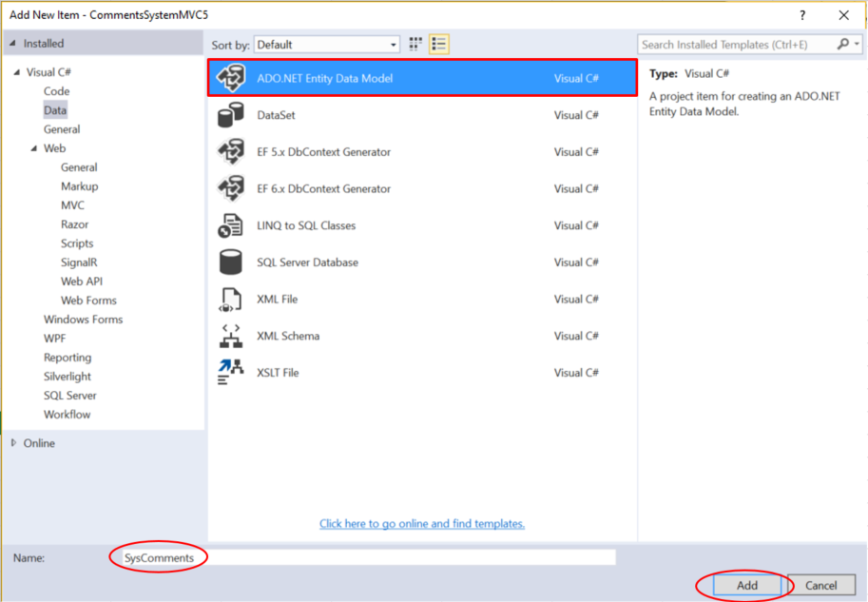Select the SignalR category
The width and height of the screenshot is (868, 602).
(79, 262)
